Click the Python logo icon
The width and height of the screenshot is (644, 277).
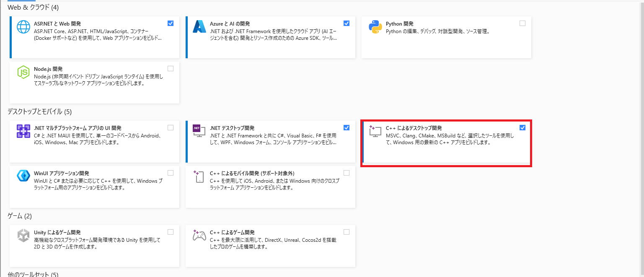coord(375,26)
